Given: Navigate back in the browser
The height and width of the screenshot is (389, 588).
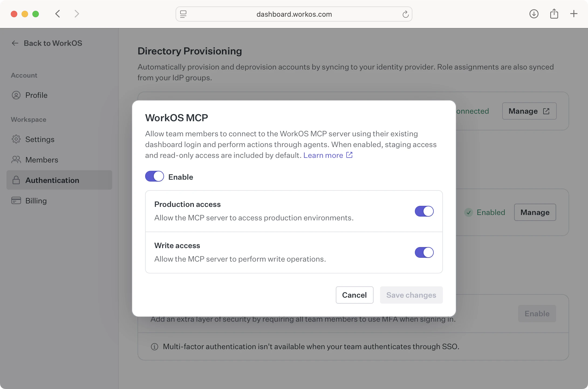Looking at the screenshot, I should [x=57, y=14].
